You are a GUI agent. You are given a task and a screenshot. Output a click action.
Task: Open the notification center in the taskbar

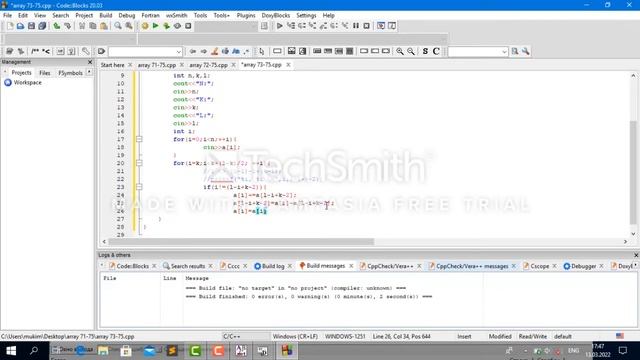click(623, 351)
